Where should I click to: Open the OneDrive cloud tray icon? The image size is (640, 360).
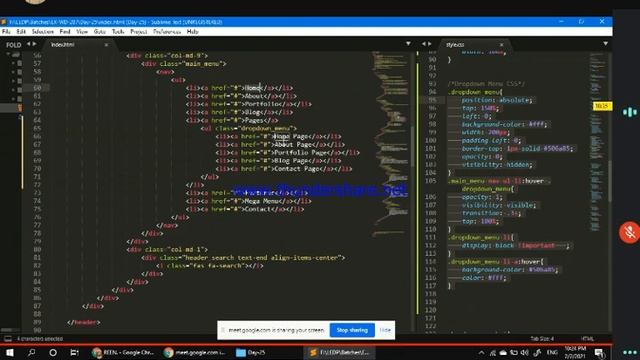pyautogui.click(x=503, y=353)
